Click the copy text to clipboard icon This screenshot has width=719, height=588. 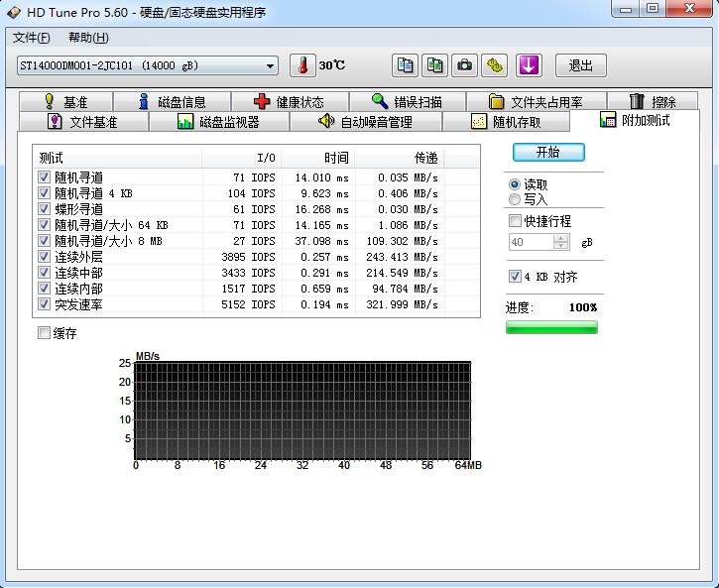click(x=405, y=65)
